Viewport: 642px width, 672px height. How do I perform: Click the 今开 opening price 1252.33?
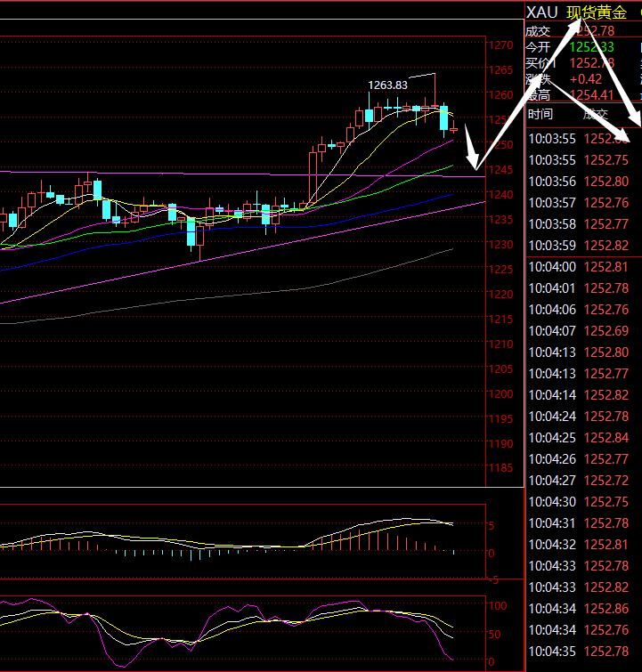pos(591,47)
